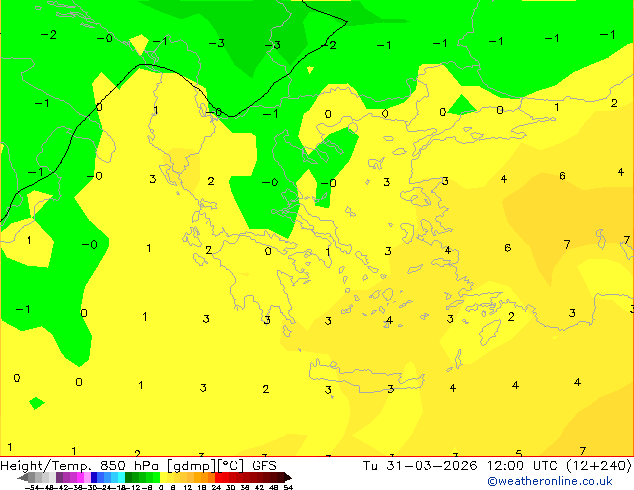The height and width of the screenshot is (490, 634).
Task: Click the '54' legend scale label
Action: click(x=288, y=487)
